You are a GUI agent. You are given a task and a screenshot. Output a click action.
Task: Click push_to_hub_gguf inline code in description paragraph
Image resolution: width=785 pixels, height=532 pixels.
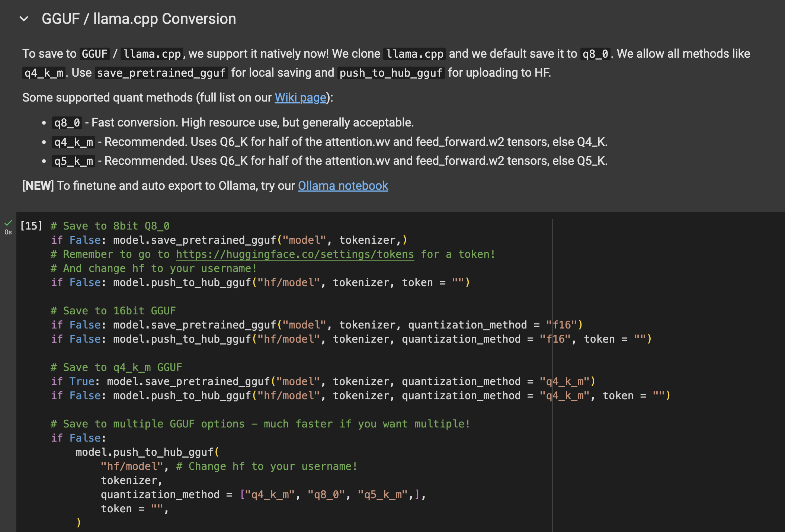pos(391,73)
